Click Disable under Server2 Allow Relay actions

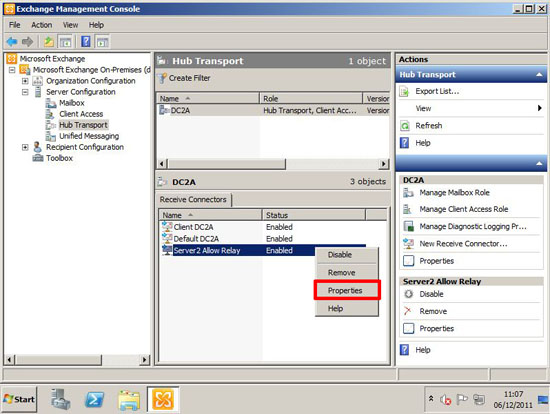pos(431,294)
